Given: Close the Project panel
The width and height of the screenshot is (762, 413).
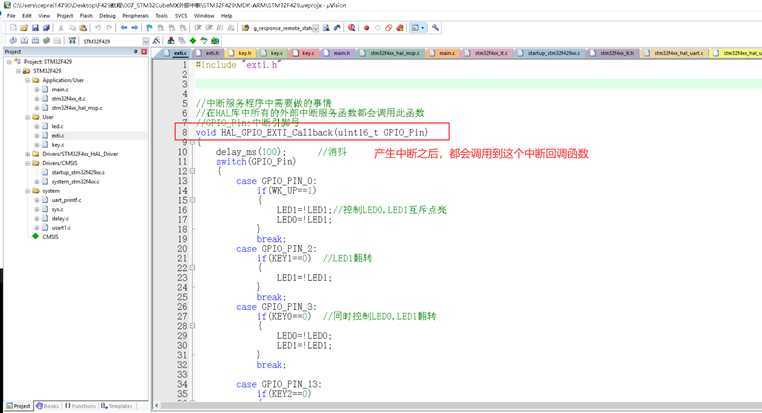Looking at the screenshot, I should [144, 52].
